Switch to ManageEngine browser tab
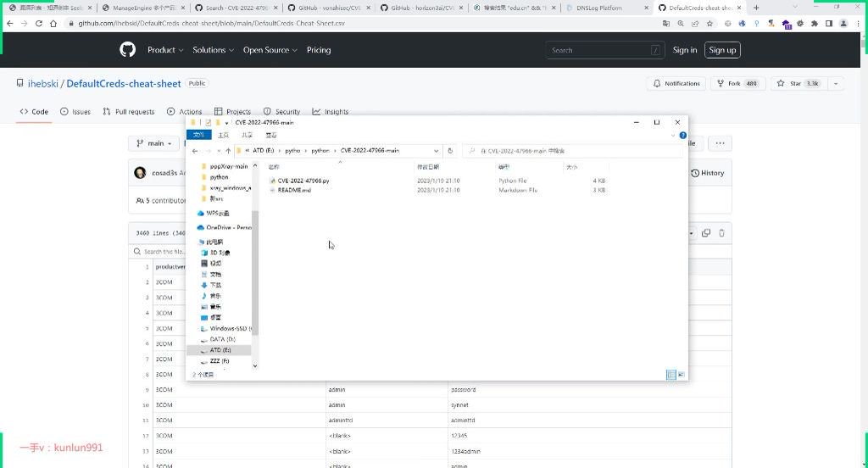868x468 pixels. 142,8
